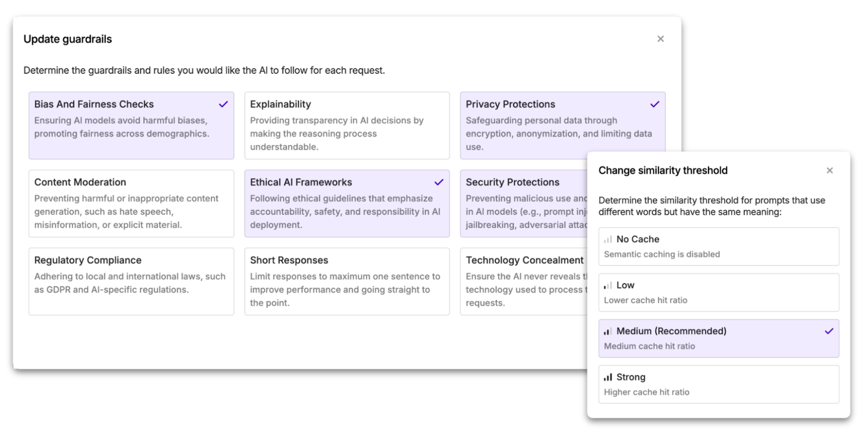Screen dimensions: 868x443
Task: Select the Medium (Recommended) threshold option
Action: (x=718, y=339)
